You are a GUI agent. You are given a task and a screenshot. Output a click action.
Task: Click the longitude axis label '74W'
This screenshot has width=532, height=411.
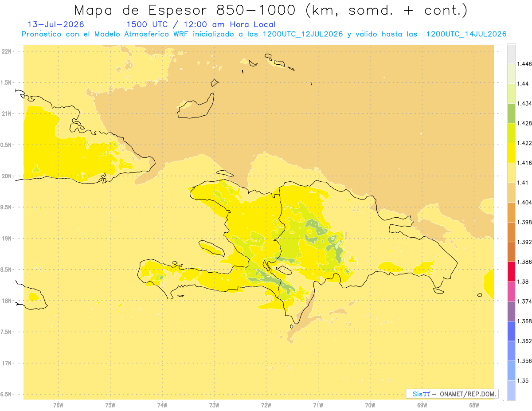[162, 405]
